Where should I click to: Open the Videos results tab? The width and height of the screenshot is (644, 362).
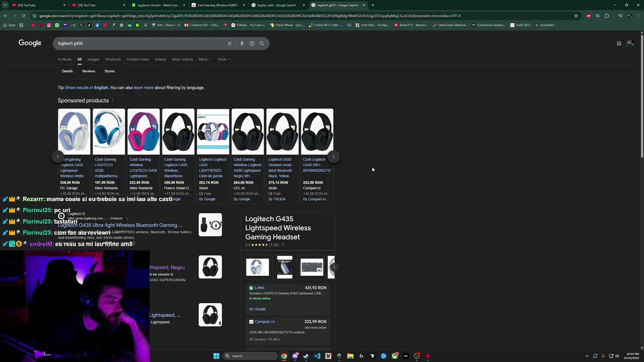(x=160, y=59)
